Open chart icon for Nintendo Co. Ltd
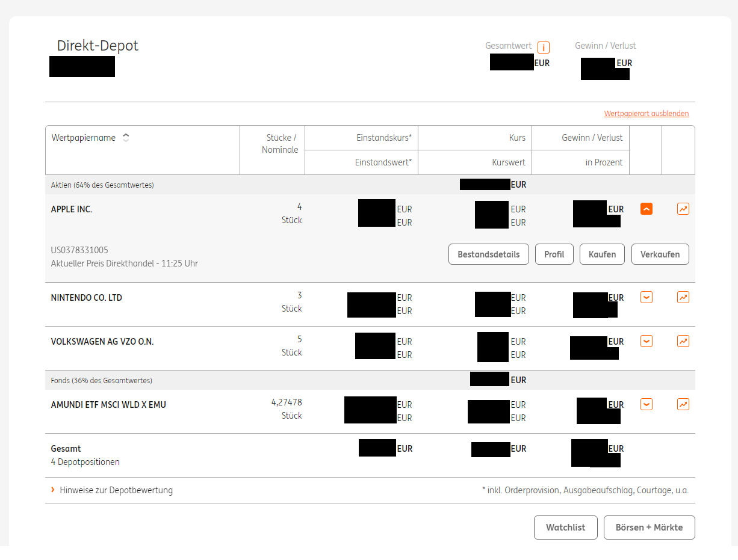Image resolution: width=738 pixels, height=560 pixels. [683, 297]
